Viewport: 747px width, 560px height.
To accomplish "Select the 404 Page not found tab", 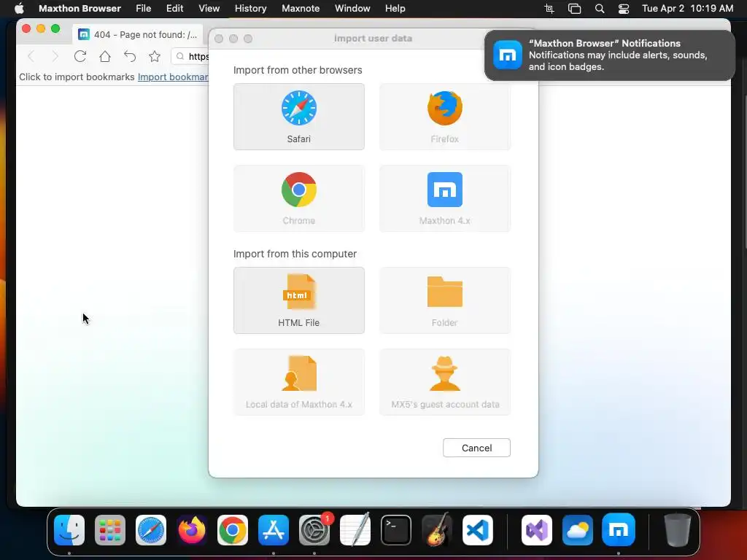I will pyautogui.click(x=138, y=35).
